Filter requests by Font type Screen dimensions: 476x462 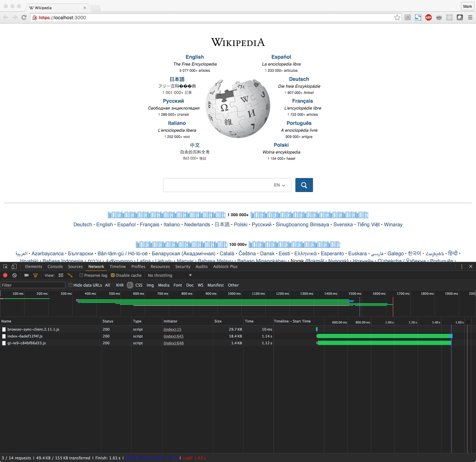pyautogui.click(x=178, y=285)
